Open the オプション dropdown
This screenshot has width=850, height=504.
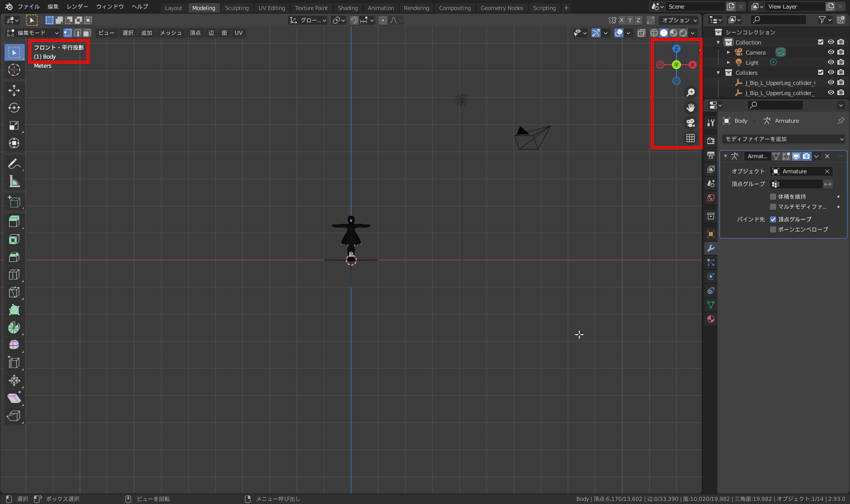(x=679, y=20)
